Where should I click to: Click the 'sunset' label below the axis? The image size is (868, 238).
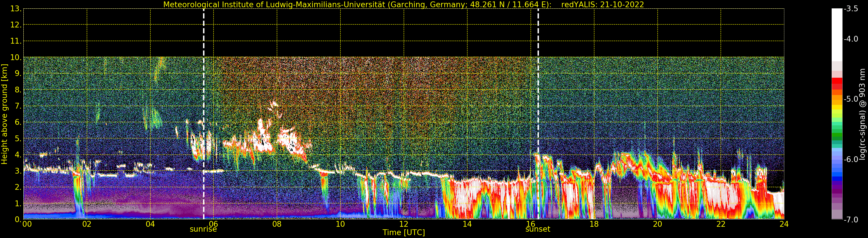click(538, 229)
